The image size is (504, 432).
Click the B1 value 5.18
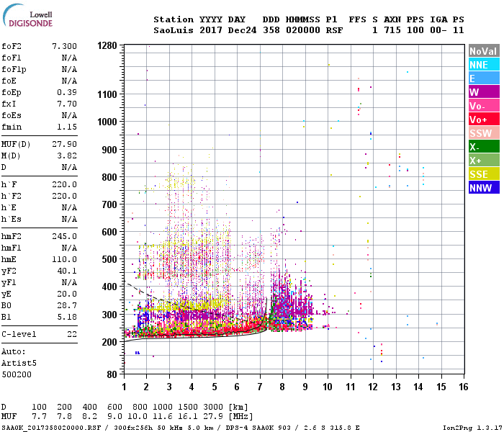tap(67, 318)
